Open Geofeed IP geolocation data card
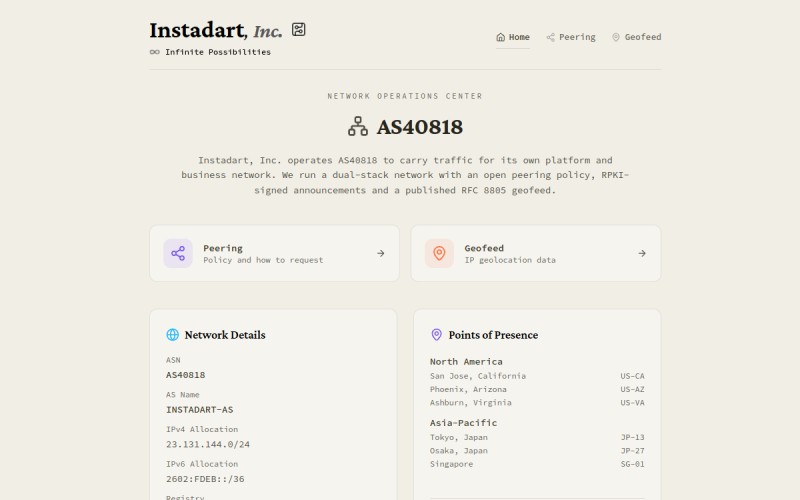This screenshot has width=800, height=500. click(536, 253)
